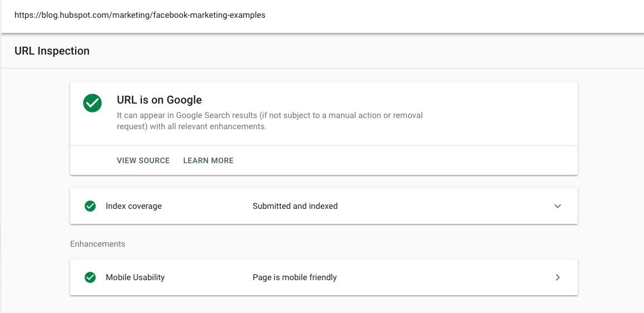
Task: Click 'with all relevant enhancements' description line
Action: pyautogui.click(x=191, y=126)
